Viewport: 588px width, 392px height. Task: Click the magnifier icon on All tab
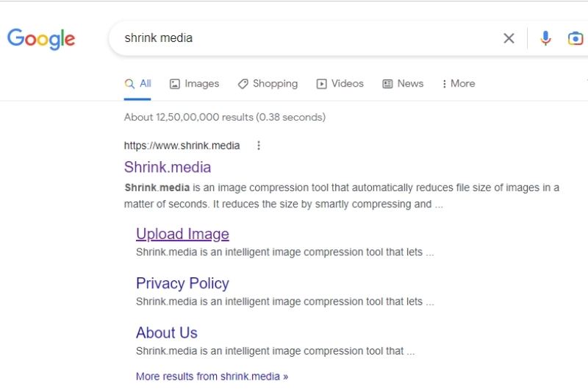coord(129,84)
